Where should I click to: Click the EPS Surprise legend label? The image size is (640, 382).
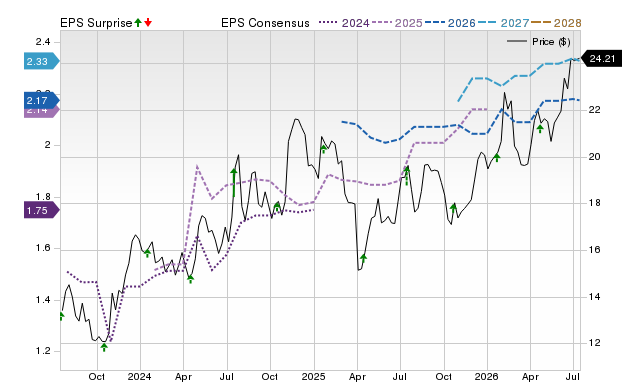(96, 23)
